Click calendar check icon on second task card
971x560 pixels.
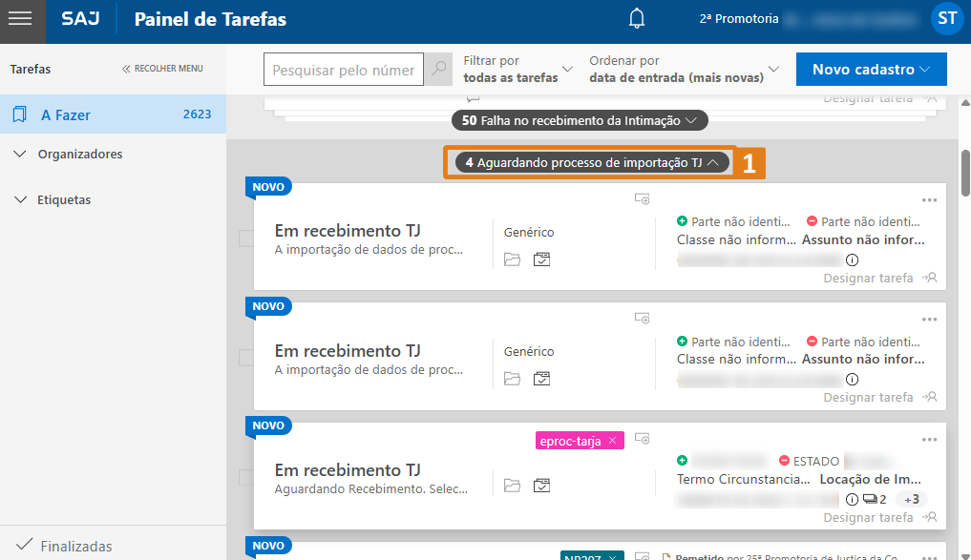[x=542, y=378]
